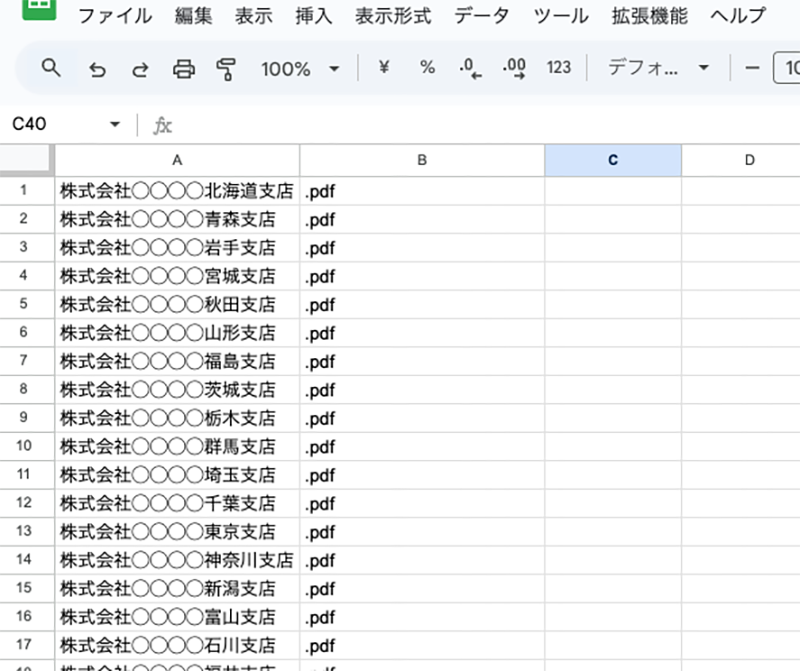Apply yen currency format
This screenshot has height=671, width=800.
click(x=383, y=68)
